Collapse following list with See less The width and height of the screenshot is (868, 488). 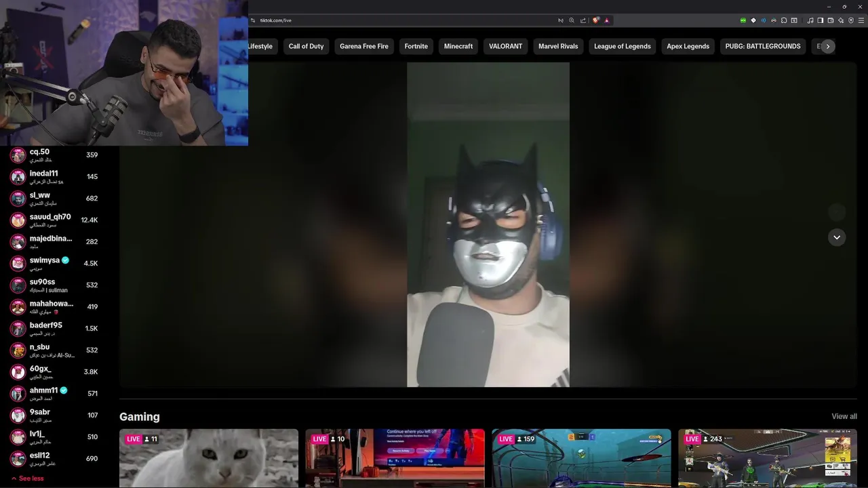tap(27, 479)
